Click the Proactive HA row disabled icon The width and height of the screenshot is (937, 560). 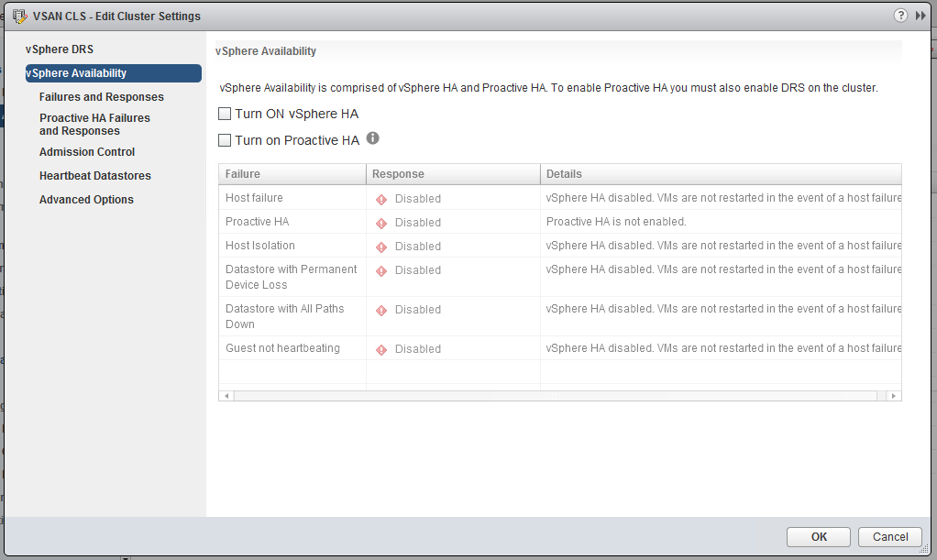click(381, 223)
